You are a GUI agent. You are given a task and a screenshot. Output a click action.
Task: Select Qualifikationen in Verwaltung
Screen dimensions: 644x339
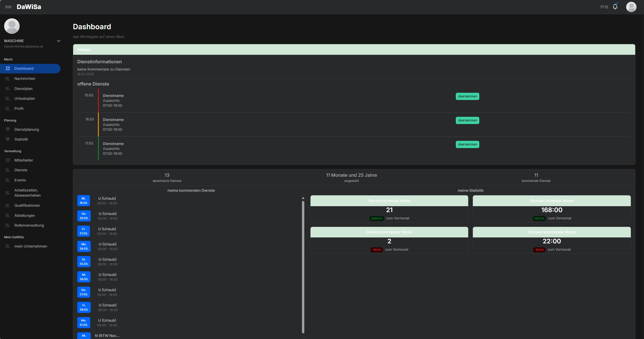pos(27,205)
